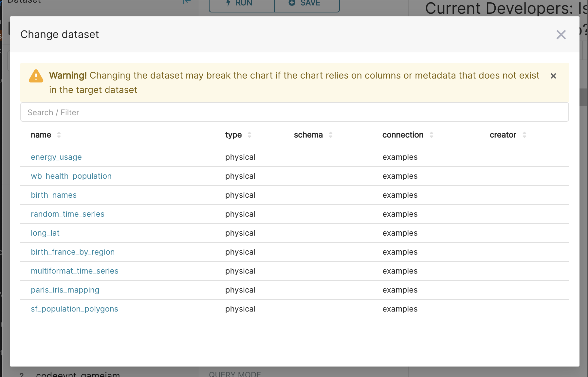The width and height of the screenshot is (588, 377).
Task: Pick the random_time_series dataset
Action: pos(67,214)
